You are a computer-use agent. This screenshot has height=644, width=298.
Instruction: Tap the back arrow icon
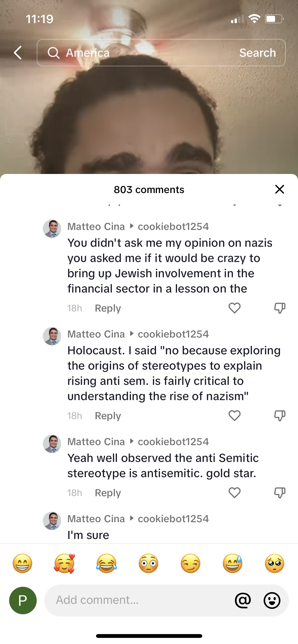18,53
